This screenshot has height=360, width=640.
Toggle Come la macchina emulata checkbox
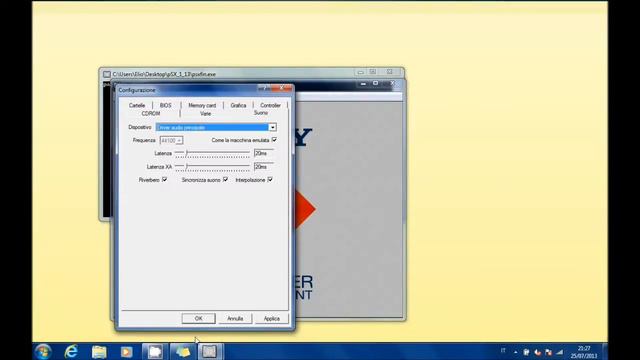(x=274, y=140)
